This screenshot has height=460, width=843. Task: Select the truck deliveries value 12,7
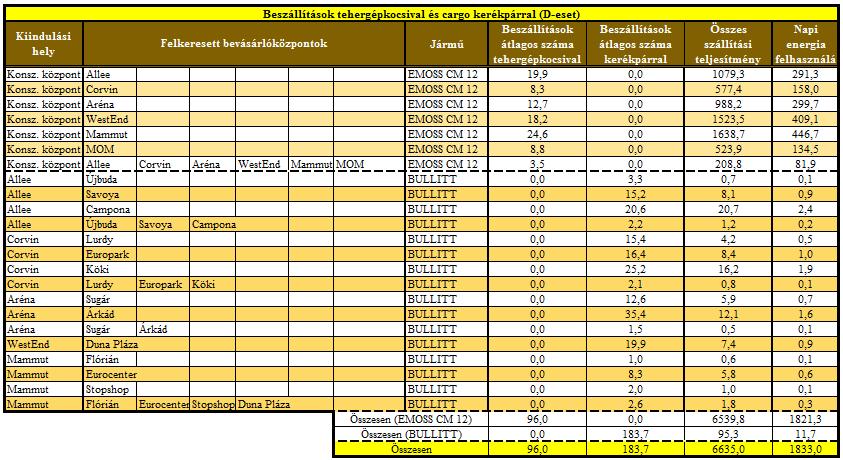point(537,104)
